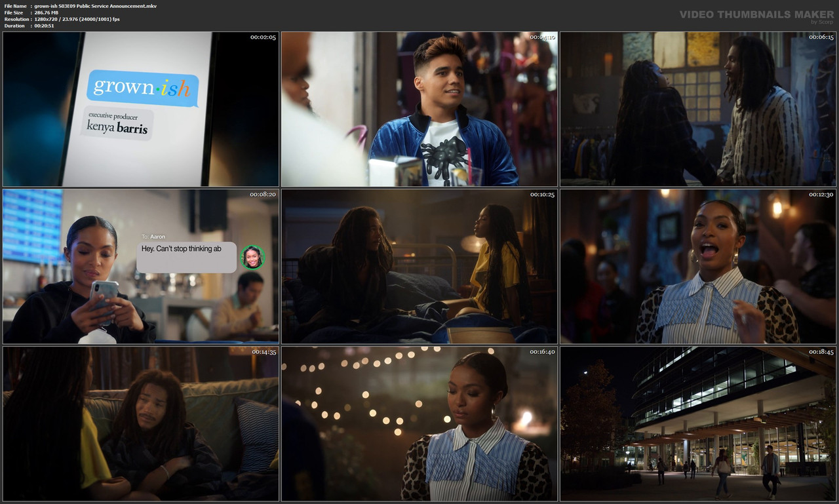The height and width of the screenshot is (504, 839).
Task: Click the 'executive producer kenya barris' credit
Action: pos(118,123)
